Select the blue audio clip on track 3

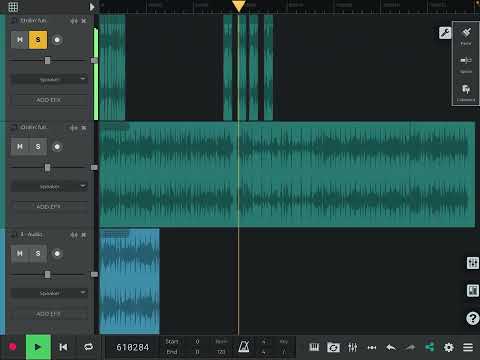130,281
